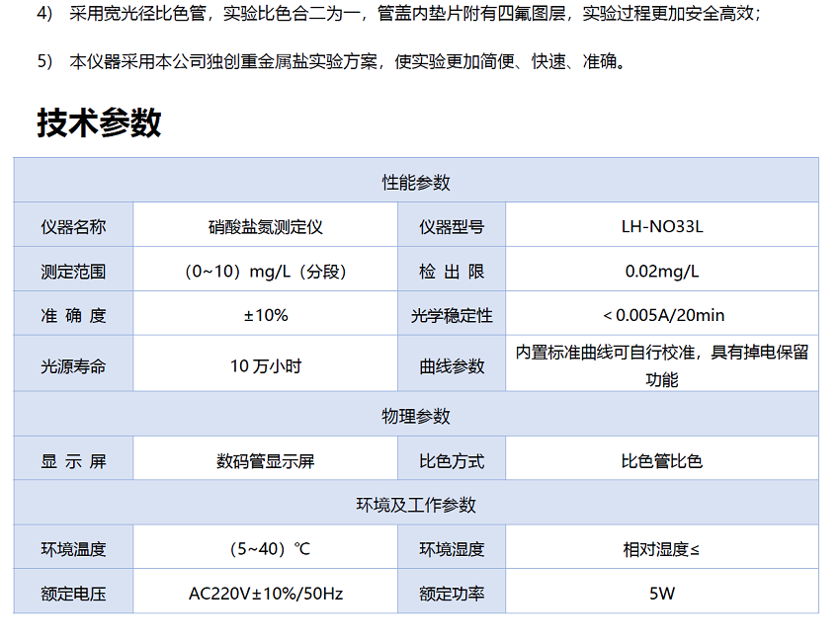Click the '比色管比色' value cell

[x=662, y=458]
